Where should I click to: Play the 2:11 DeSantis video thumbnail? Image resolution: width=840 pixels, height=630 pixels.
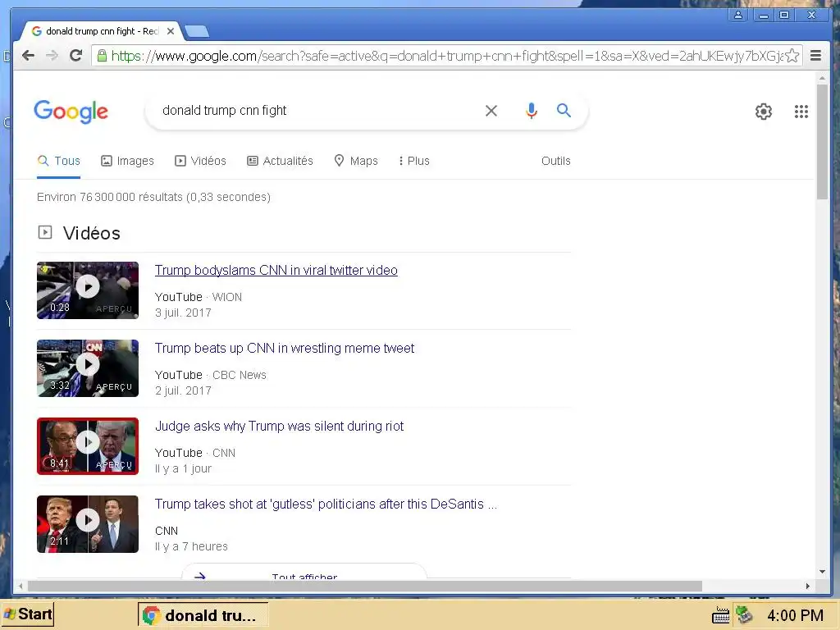[88, 524]
